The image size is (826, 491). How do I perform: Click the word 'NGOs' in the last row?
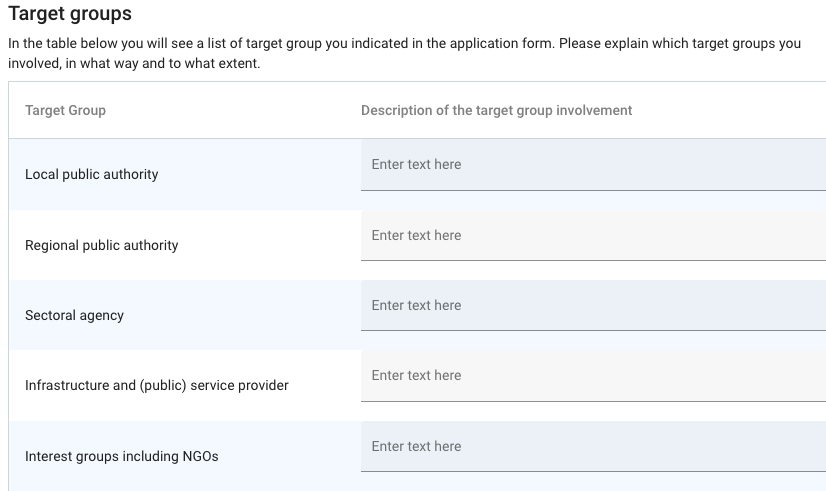199,456
